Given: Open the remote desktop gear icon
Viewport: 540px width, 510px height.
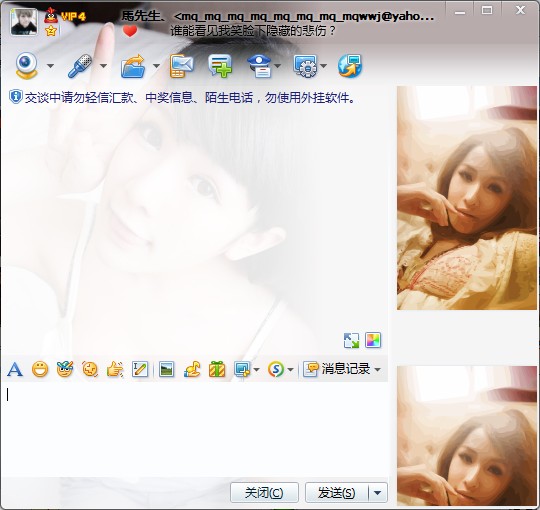Looking at the screenshot, I should (305, 66).
